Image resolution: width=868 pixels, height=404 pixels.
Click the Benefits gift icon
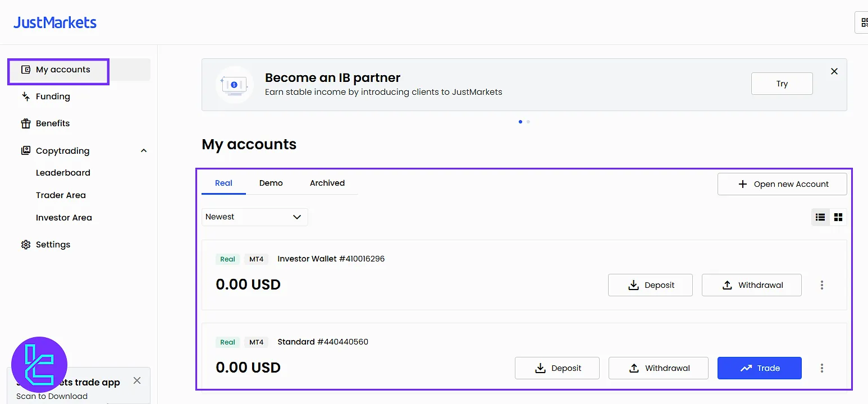(25, 123)
